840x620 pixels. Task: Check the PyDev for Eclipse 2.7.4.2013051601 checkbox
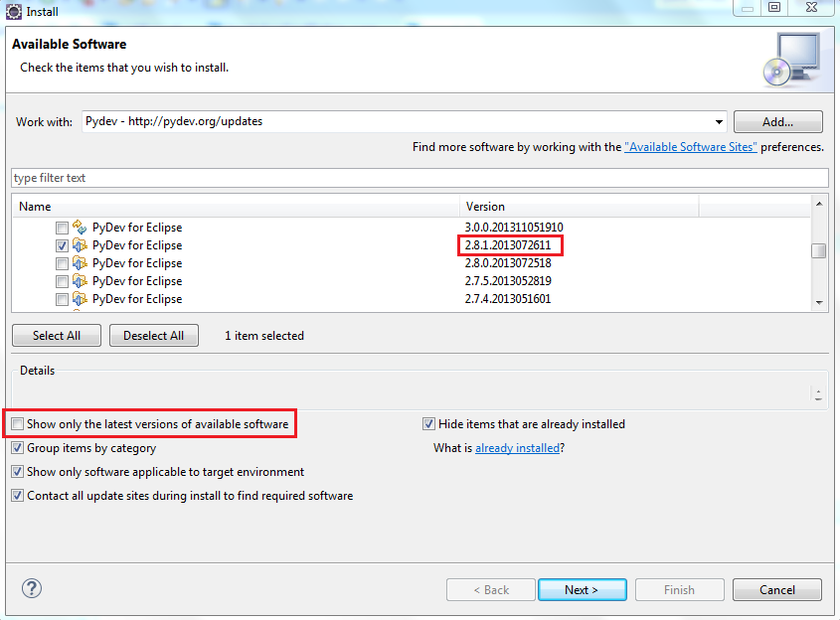pyautogui.click(x=63, y=299)
